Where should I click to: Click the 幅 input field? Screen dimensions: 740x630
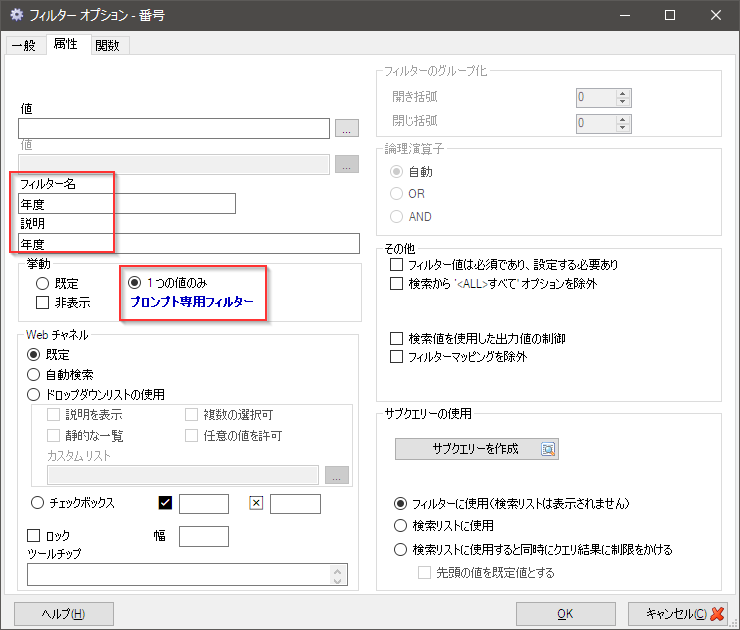tap(204, 537)
